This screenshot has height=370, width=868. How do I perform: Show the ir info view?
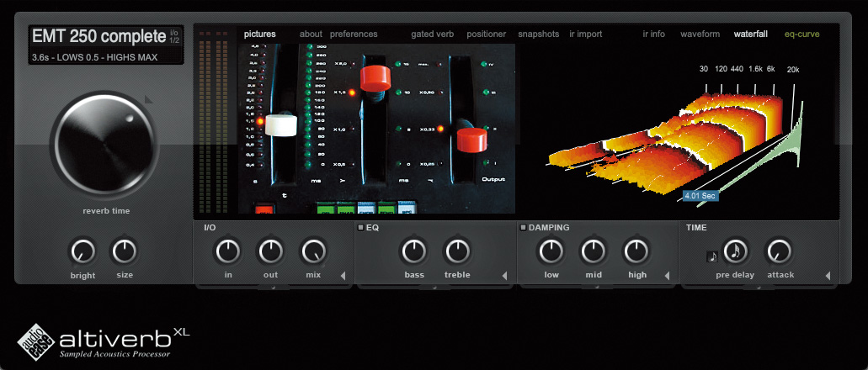(x=654, y=34)
